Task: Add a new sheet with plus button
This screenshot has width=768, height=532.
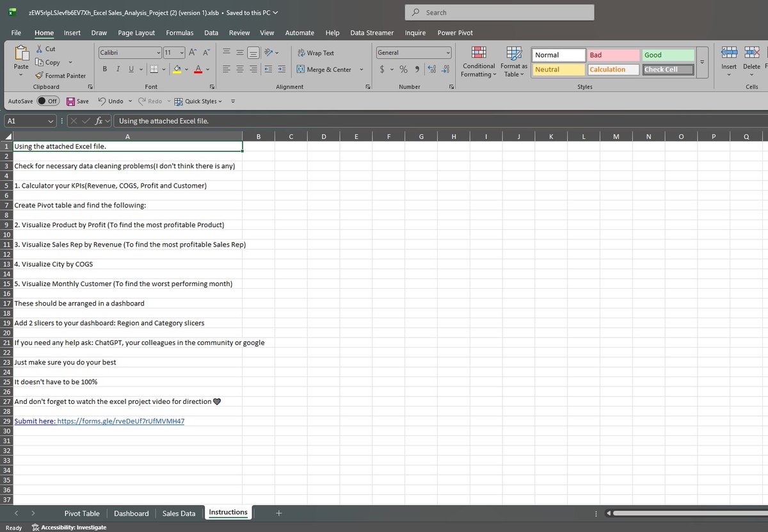Action: pyautogui.click(x=278, y=513)
